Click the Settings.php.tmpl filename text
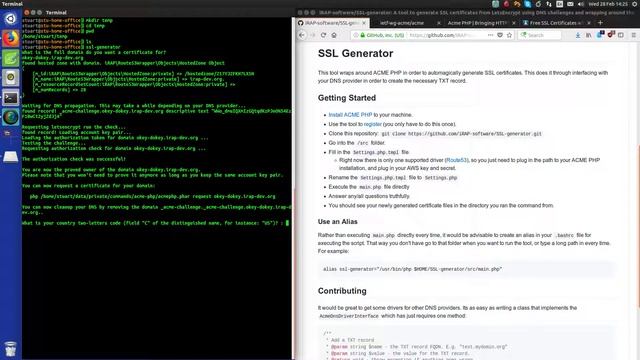This screenshot has width=640, height=360. (x=376, y=152)
